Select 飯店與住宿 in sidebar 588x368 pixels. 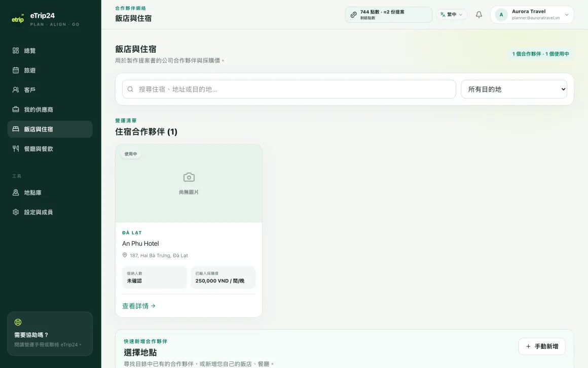[x=50, y=129]
